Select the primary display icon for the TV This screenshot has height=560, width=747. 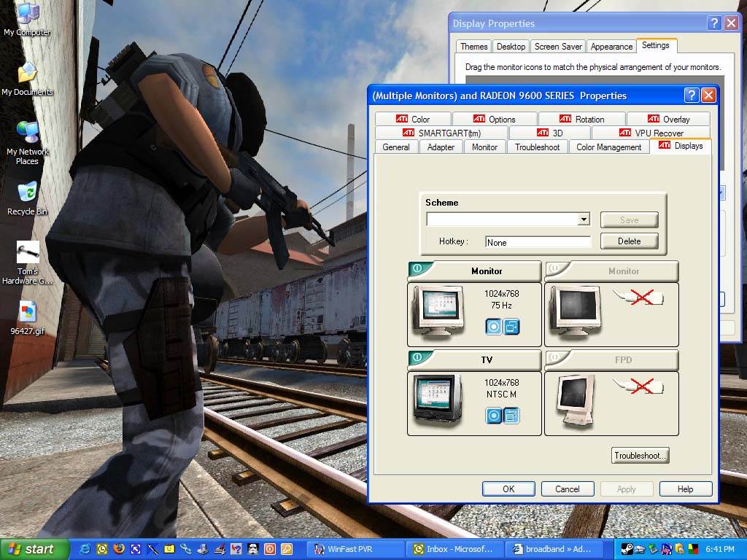point(494,416)
